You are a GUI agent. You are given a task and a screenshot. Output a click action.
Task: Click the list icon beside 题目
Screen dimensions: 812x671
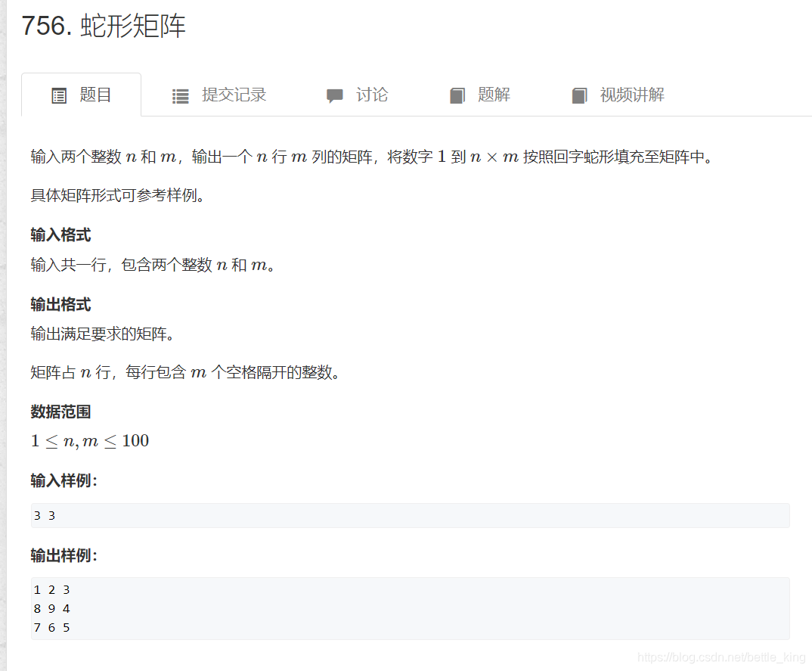(59, 96)
